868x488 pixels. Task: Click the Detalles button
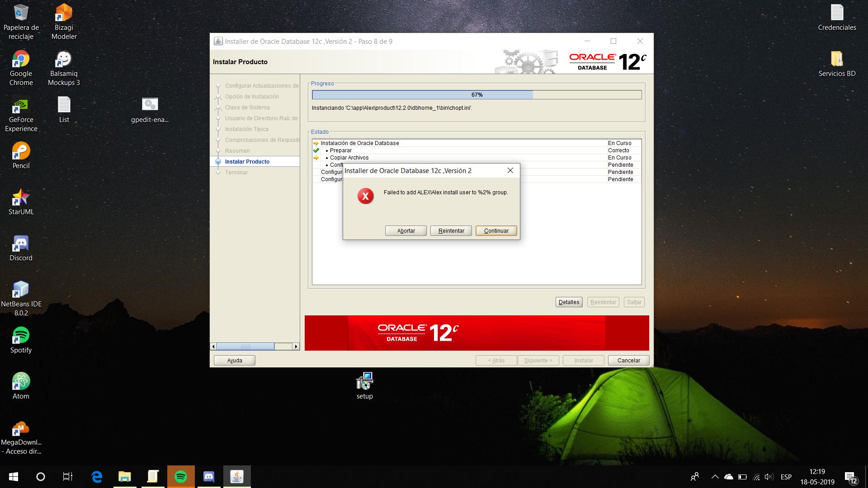(x=569, y=302)
